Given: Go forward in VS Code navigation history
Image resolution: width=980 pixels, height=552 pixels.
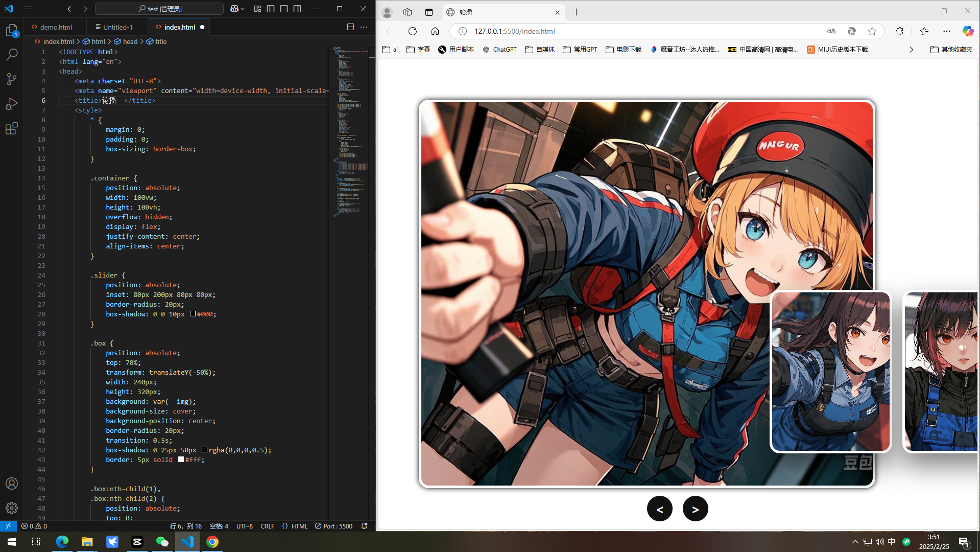Looking at the screenshot, I should point(84,9).
